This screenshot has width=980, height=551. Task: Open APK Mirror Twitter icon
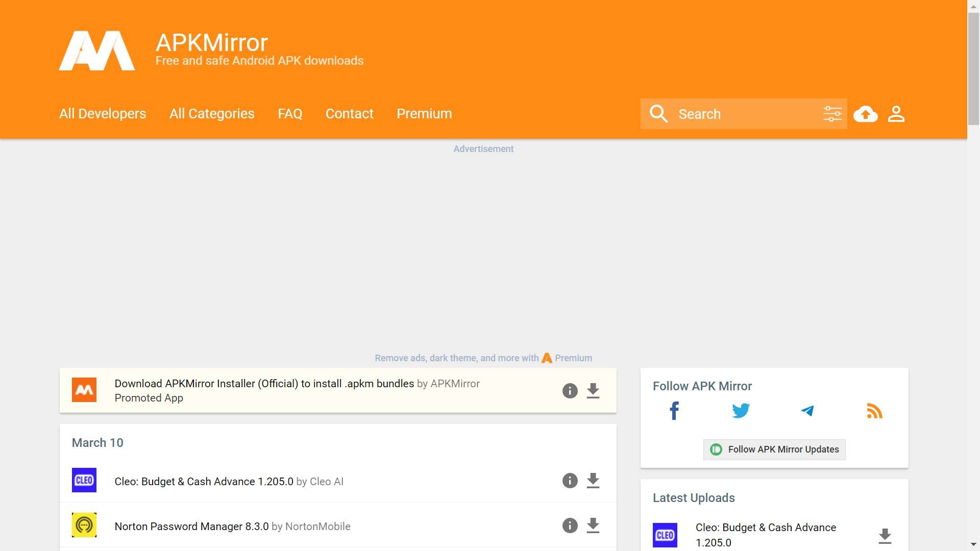[741, 411]
